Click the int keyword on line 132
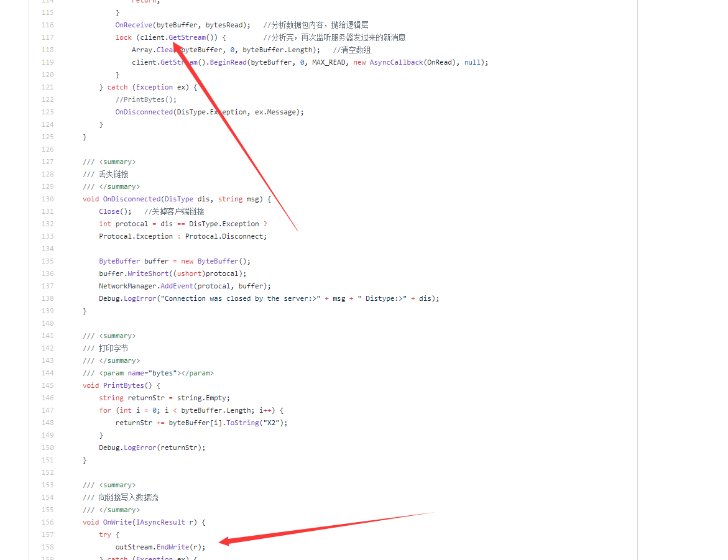The height and width of the screenshot is (560, 728). (x=105, y=224)
